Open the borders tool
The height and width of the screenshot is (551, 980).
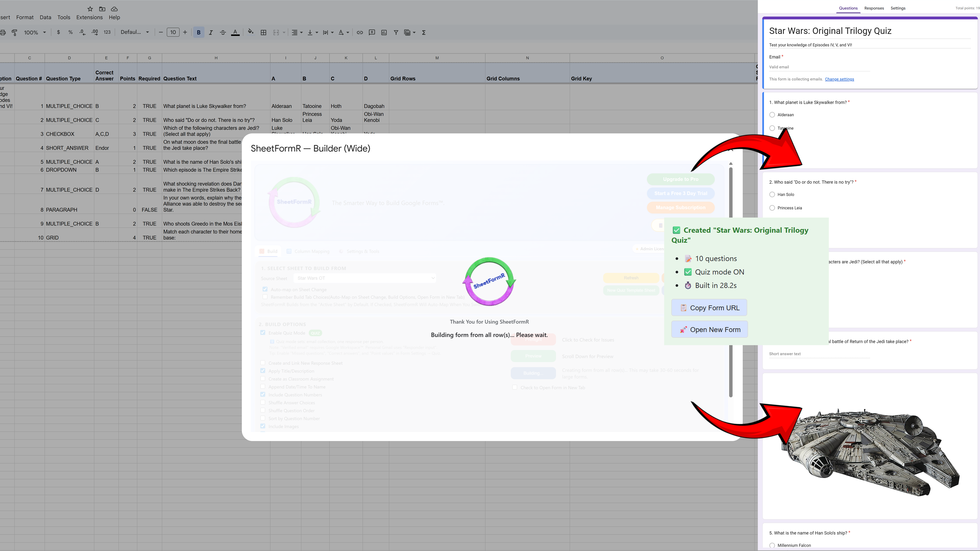point(263,32)
